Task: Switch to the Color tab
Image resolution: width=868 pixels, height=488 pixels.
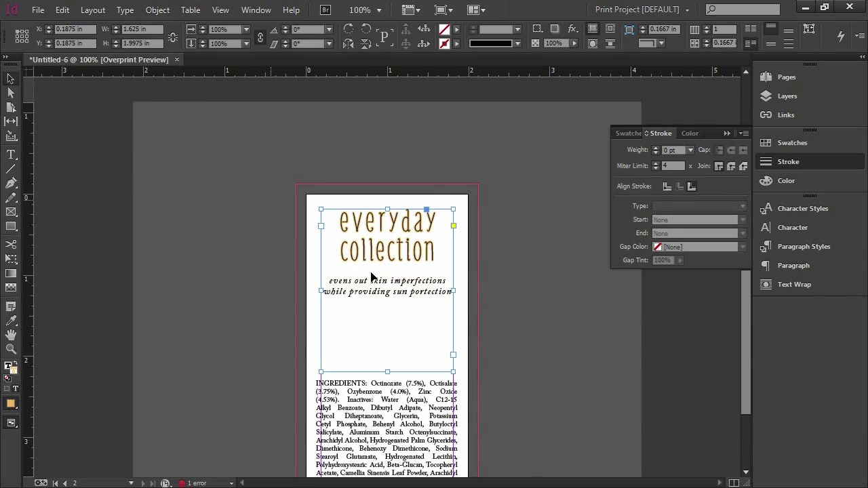Action: pyautogui.click(x=690, y=134)
